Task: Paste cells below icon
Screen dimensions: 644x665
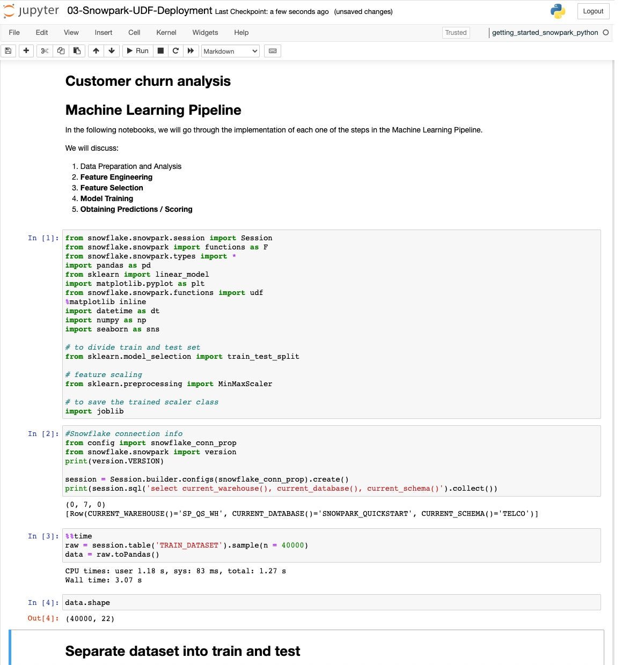Action: (77, 51)
